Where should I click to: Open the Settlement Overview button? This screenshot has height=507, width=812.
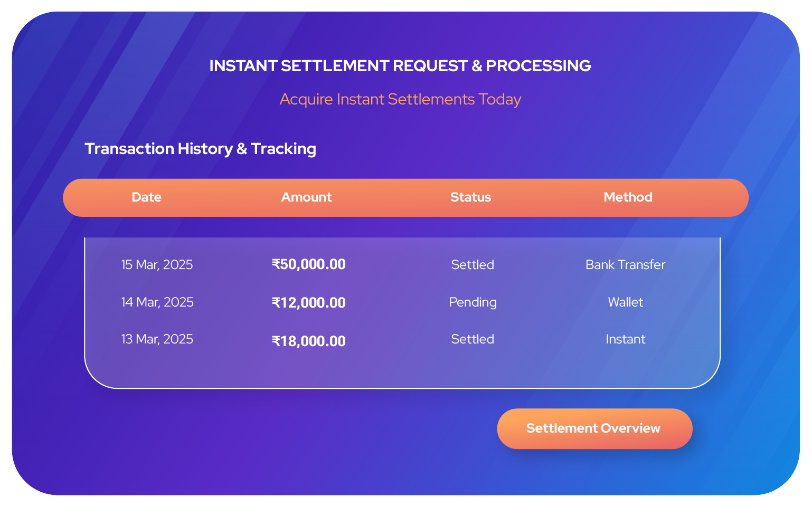594,428
